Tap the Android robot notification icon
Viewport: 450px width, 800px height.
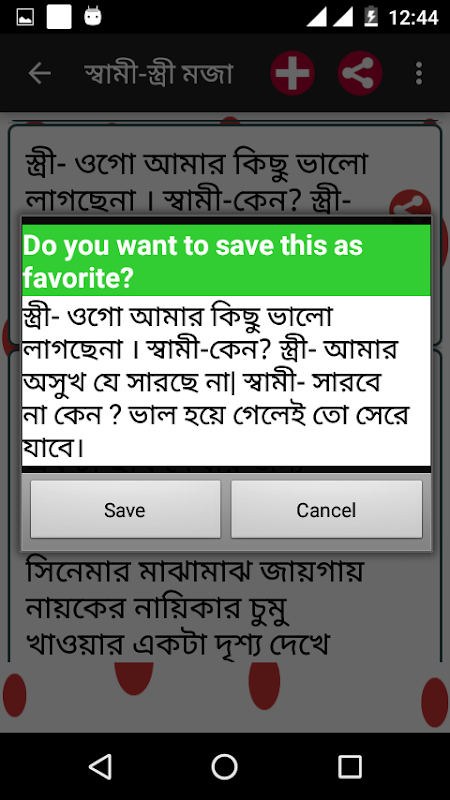(93, 16)
